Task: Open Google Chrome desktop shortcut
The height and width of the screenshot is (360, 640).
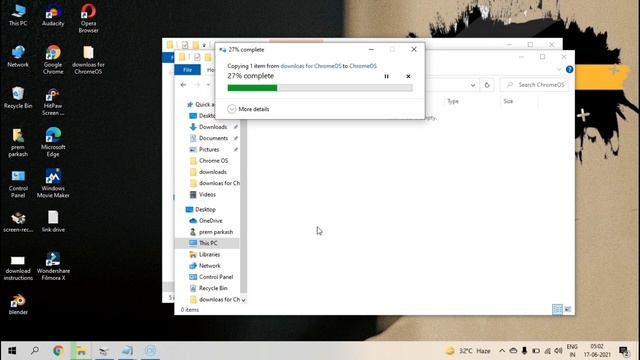Action: (x=53, y=60)
